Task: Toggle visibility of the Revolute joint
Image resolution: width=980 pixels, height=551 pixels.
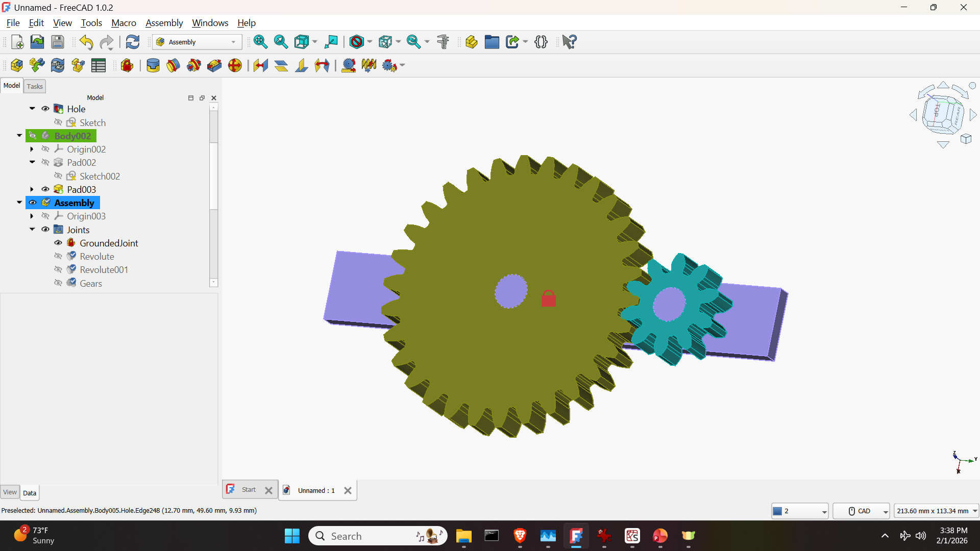Action: (58, 256)
